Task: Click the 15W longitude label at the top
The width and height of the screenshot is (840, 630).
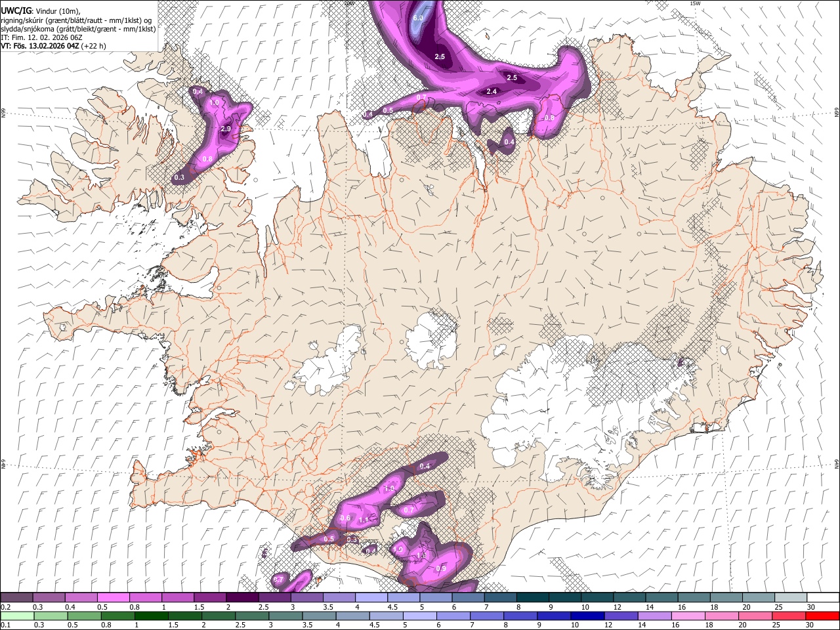Action: tap(694, 3)
